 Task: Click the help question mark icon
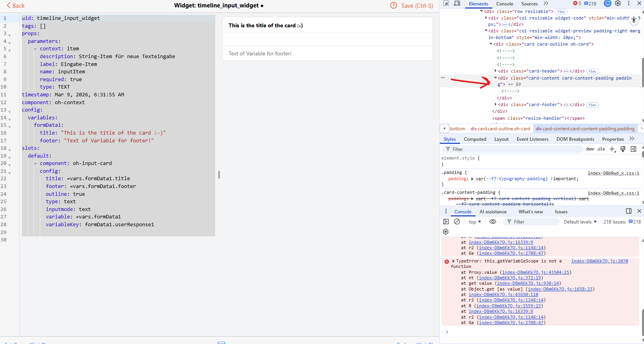click(x=394, y=5)
